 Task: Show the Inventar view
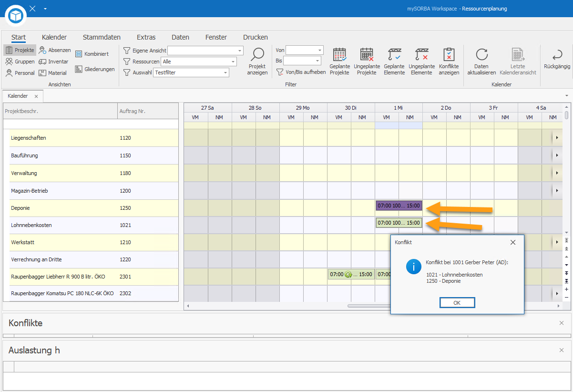pyautogui.click(x=54, y=62)
